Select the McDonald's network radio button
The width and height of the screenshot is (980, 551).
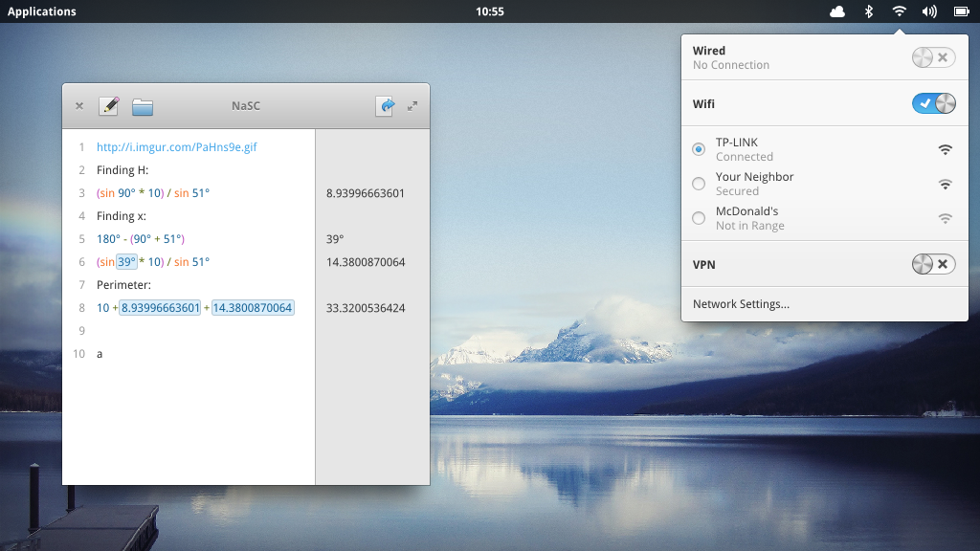click(699, 218)
